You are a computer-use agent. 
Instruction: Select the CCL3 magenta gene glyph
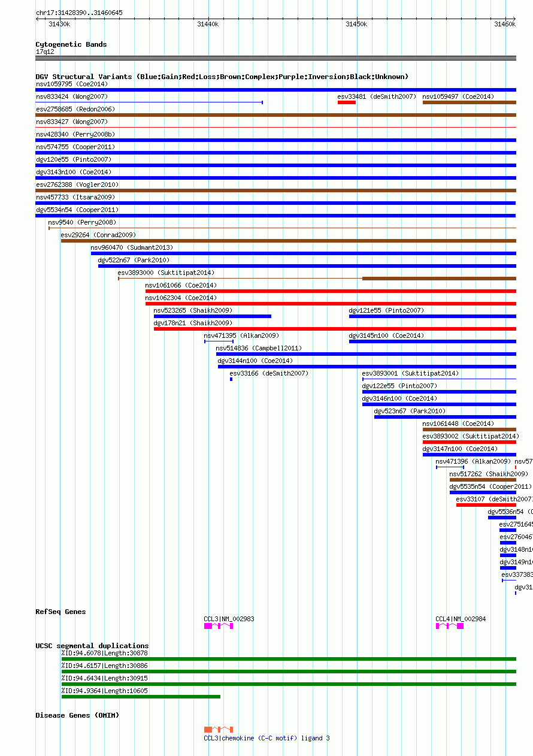pos(219,625)
